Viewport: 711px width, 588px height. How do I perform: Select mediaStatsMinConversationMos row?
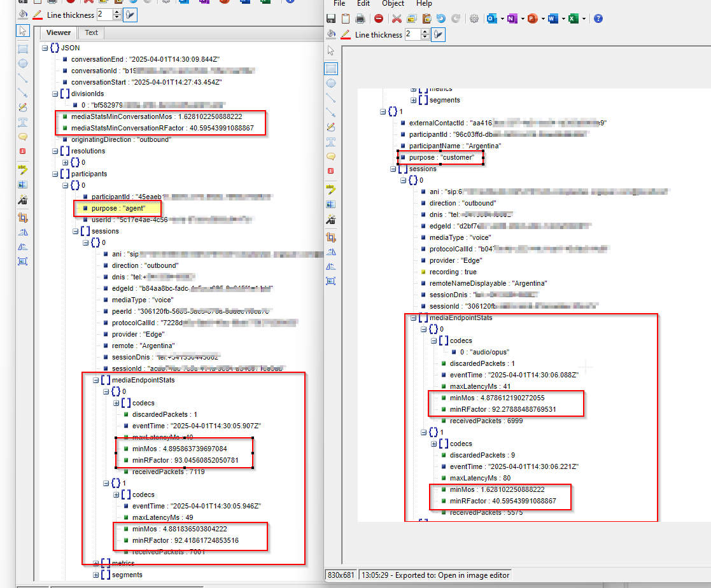point(157,116)
